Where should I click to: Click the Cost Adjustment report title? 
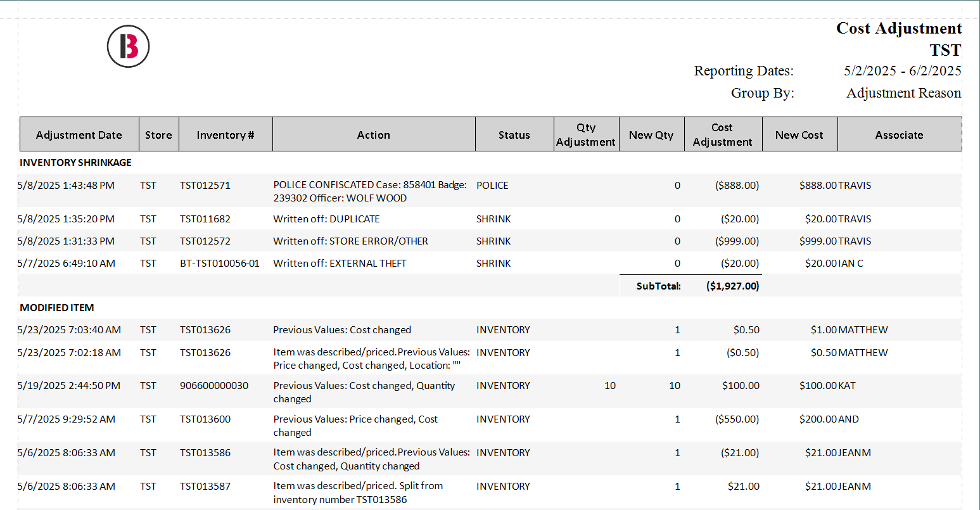click(x=899, y=29)
